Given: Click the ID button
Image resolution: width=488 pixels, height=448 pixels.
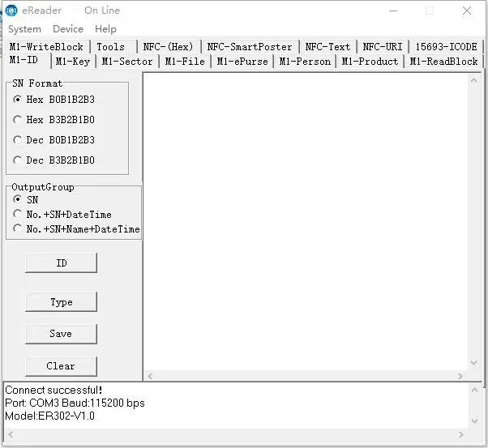Looking at the screenshot, I should coord(61,263).
